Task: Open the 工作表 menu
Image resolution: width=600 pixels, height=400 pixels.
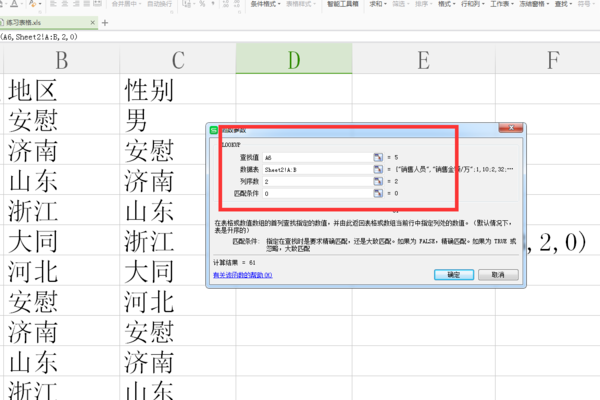Action: 501,5
